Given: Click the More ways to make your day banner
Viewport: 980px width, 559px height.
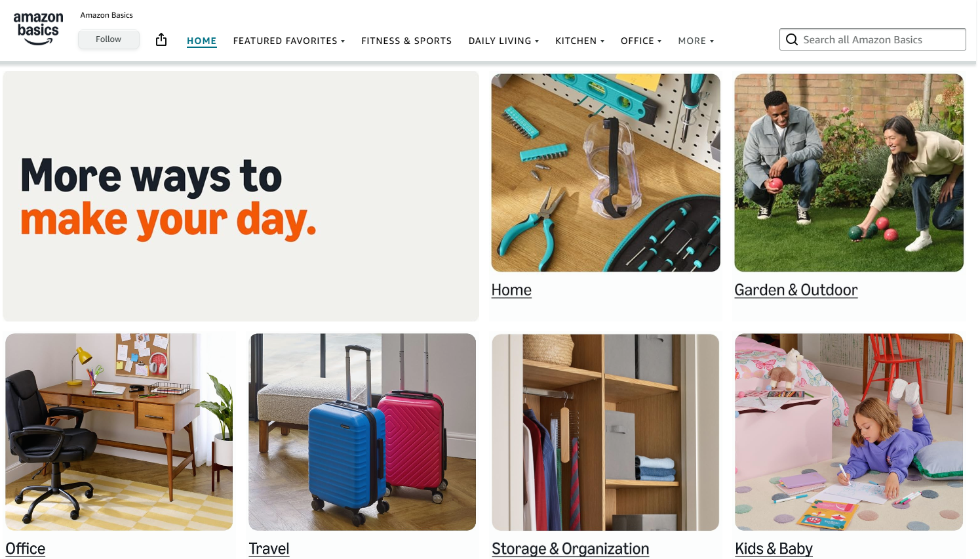Looking at the screenshot, I should point(241,196).
